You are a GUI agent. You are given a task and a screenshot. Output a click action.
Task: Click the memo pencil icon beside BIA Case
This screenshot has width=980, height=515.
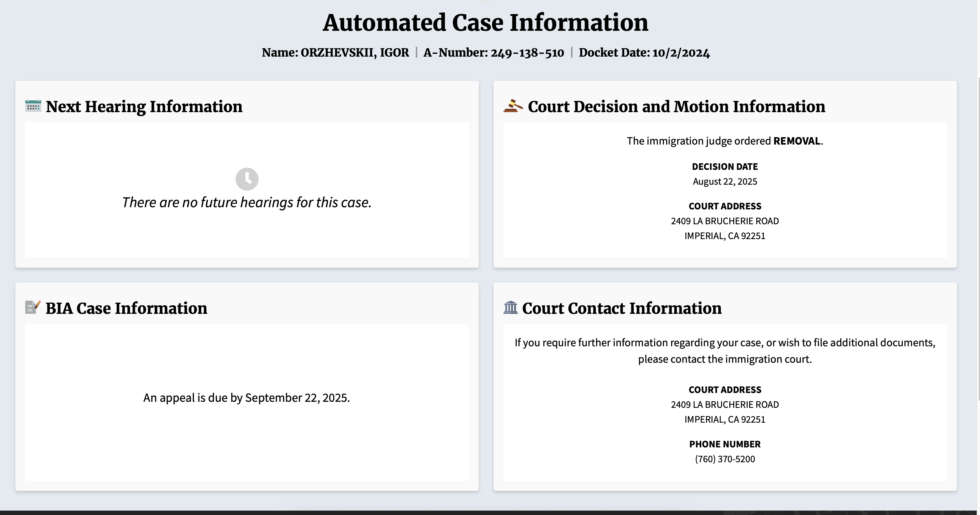pyautogui.click(x=33, y=307)
